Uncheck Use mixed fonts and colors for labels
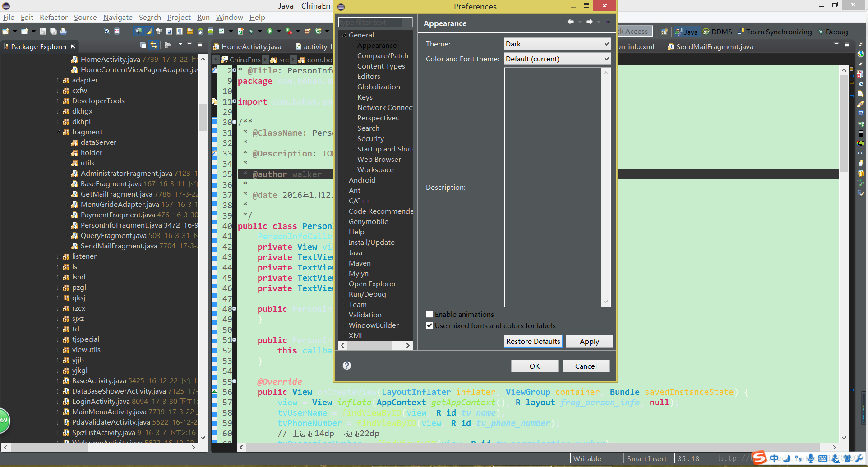This screenshot has height=467, width=868. [x=429, y=325]
